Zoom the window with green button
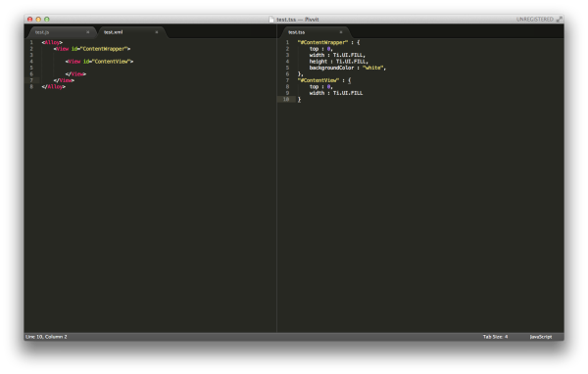588x374 pixels. coord(47,20)
